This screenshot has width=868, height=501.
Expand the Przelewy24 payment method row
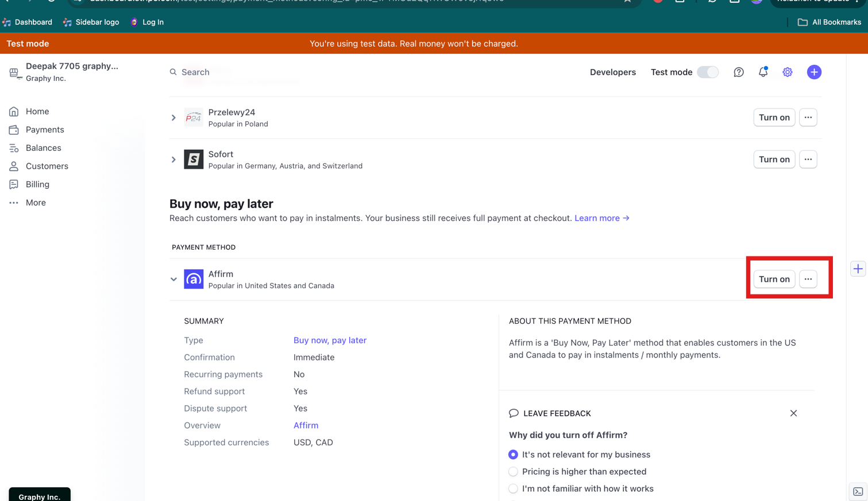(x=173, y=118)
